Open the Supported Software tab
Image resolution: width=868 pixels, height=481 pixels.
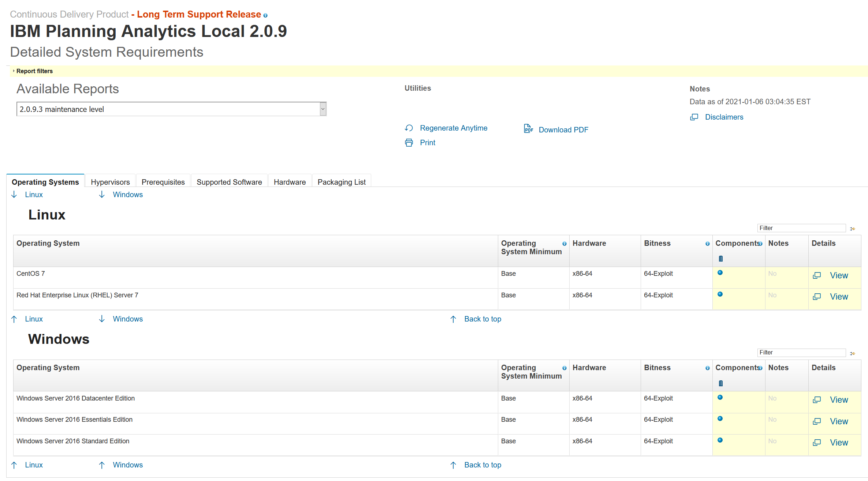coord(229,182)
